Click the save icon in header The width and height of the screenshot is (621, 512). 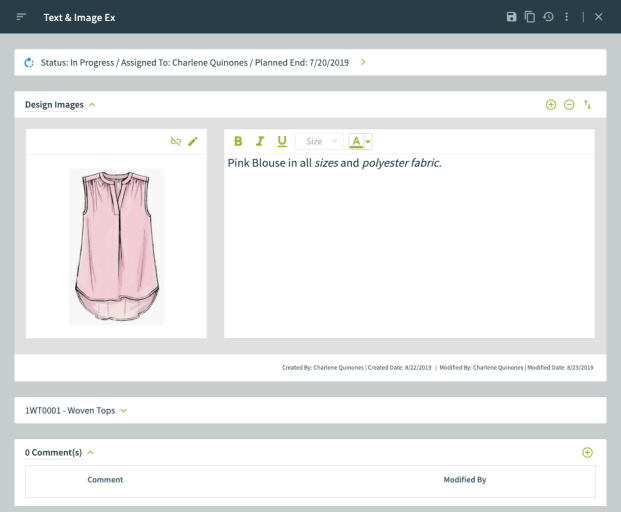click(x=512, y=17)
